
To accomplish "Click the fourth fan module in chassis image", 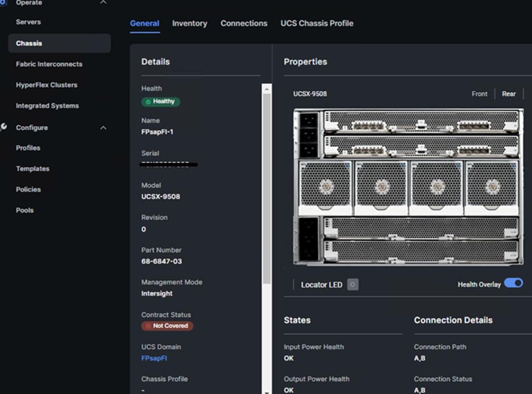I will click(492, 188).
